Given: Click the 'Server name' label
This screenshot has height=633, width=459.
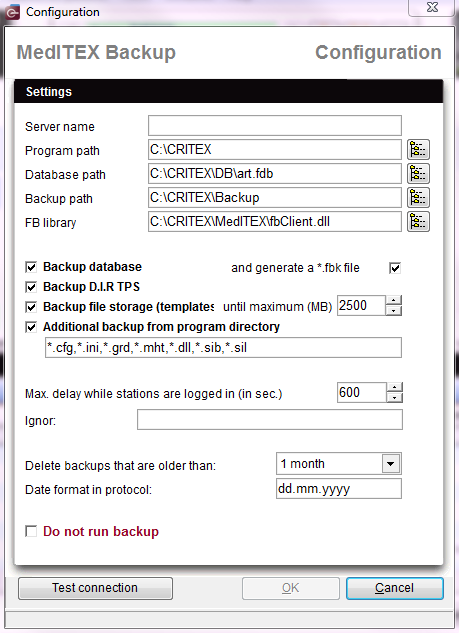Looking at the screenshot, I should [x=60, y=127].
